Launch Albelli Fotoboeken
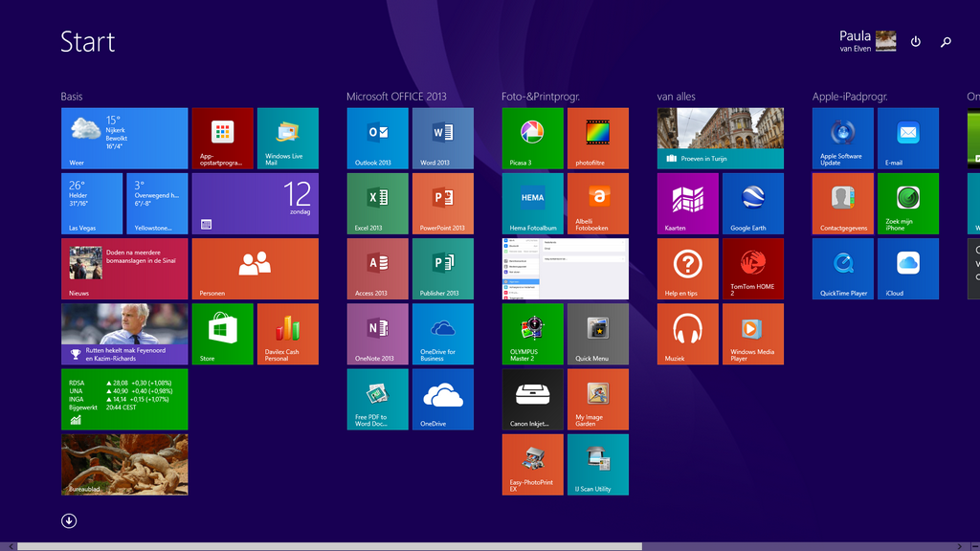Screen dimensions: 980x551 [597, 204]
